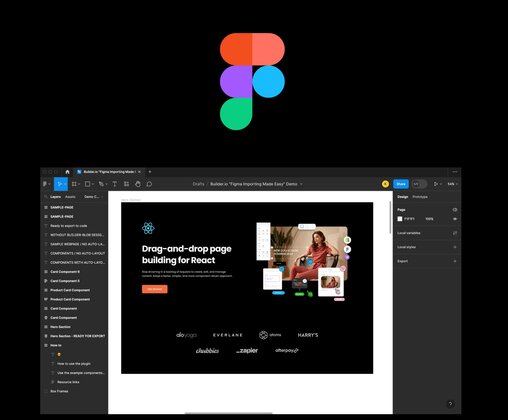Add a new tab with plus

pos(150,172)
